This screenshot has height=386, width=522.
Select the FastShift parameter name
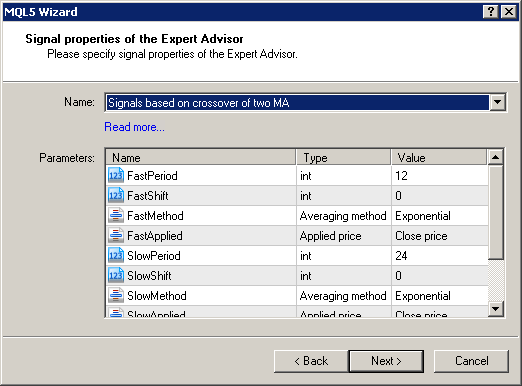click(148, 196)
